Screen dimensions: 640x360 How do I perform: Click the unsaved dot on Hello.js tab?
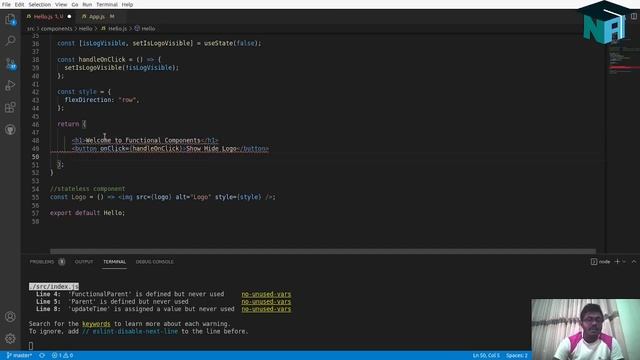(69, 16)
